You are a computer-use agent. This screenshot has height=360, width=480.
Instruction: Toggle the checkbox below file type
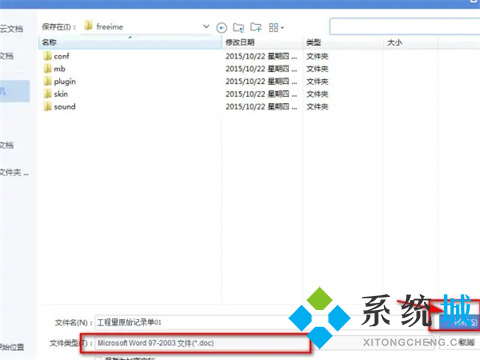[x=98, y=358]
